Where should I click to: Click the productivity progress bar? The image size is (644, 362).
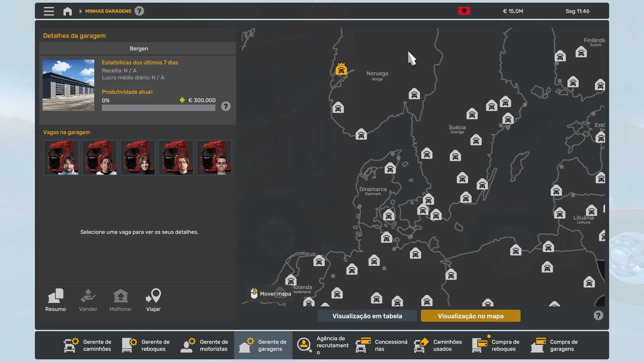[158, 108]
